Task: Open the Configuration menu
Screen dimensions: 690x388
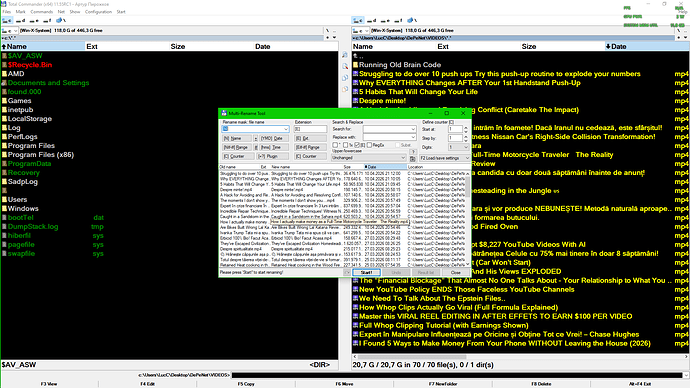Action: point(98,12)
